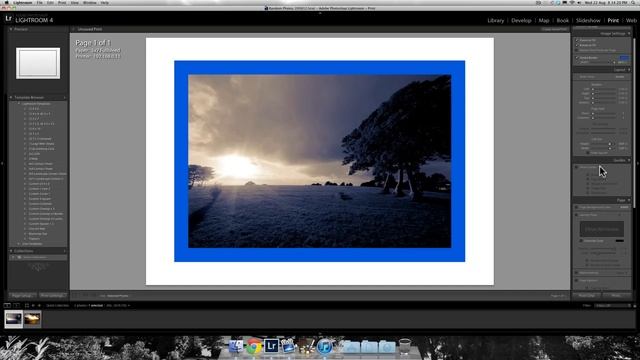Collapse the left panel group arrow

pos(2,163)
